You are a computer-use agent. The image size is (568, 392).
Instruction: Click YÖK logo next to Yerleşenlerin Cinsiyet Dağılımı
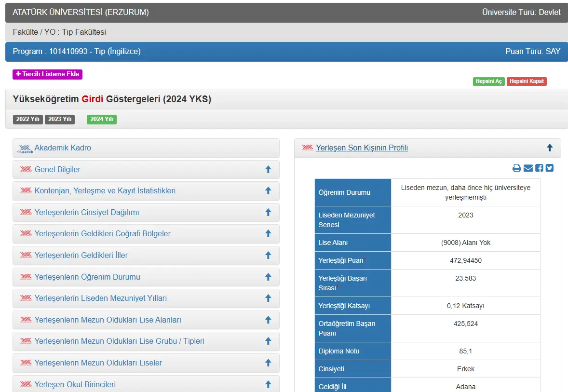pyautogui.click(x=26, y=212)
